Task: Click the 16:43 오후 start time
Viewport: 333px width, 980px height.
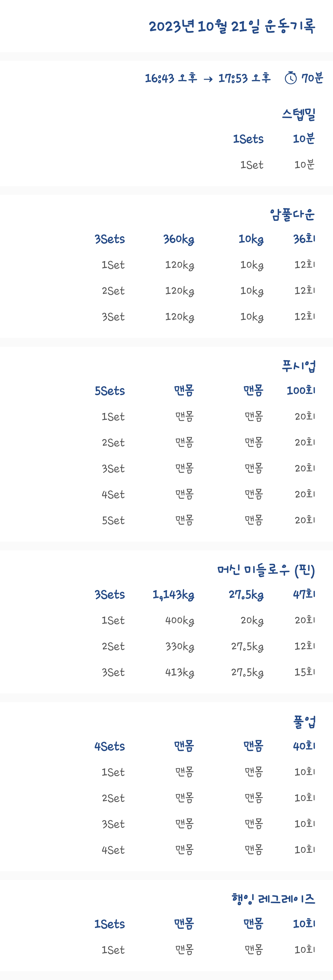Action: 171,78
